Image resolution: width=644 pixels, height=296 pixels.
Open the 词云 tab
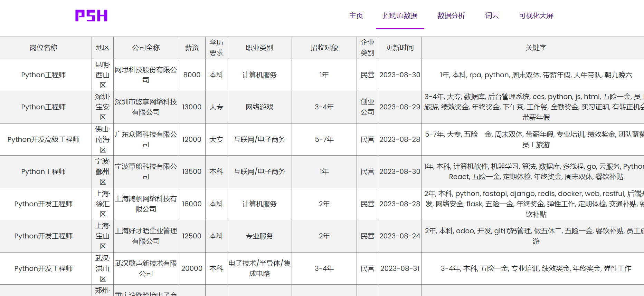pos(492,16)
